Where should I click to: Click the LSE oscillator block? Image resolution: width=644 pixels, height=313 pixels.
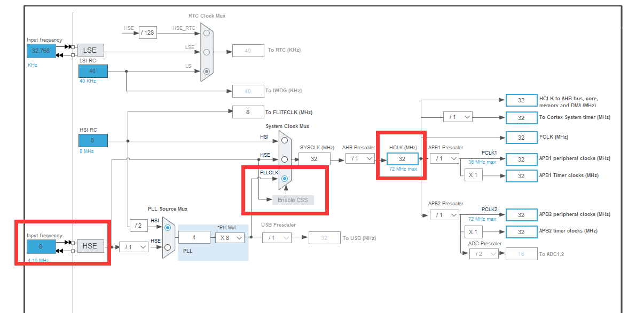pyautogui.click(x=90, y=50)
